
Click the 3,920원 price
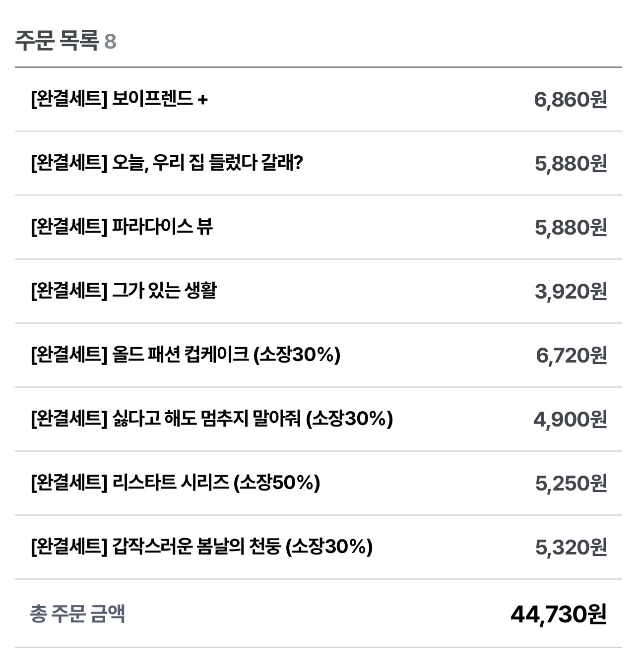click(x=571, y=291)
